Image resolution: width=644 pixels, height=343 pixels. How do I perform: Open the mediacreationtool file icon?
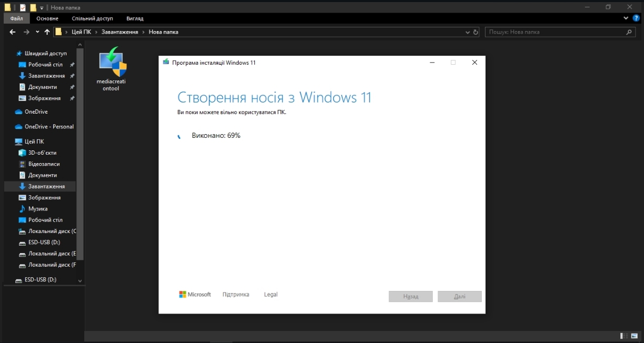112,68
